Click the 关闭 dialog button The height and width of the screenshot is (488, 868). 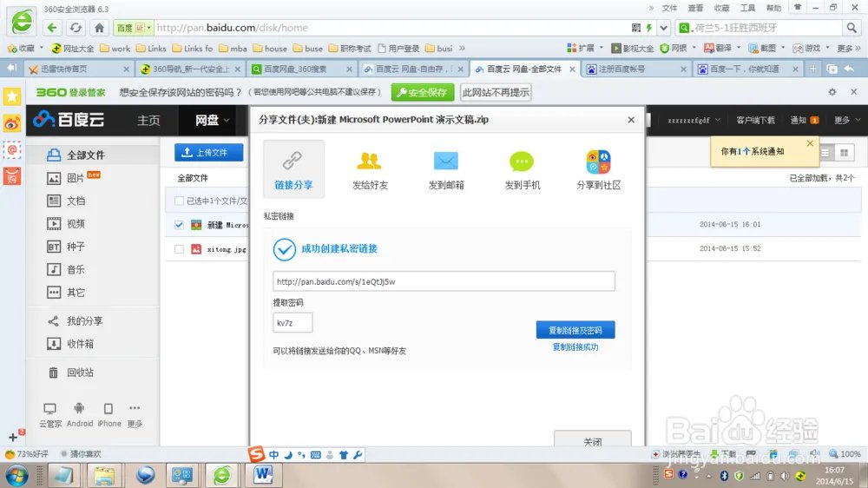pyautogui.click(x=592, y=440)
